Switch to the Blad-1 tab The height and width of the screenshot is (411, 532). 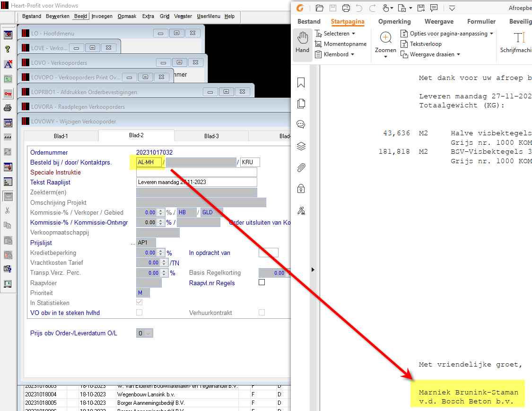pos(61,136)
